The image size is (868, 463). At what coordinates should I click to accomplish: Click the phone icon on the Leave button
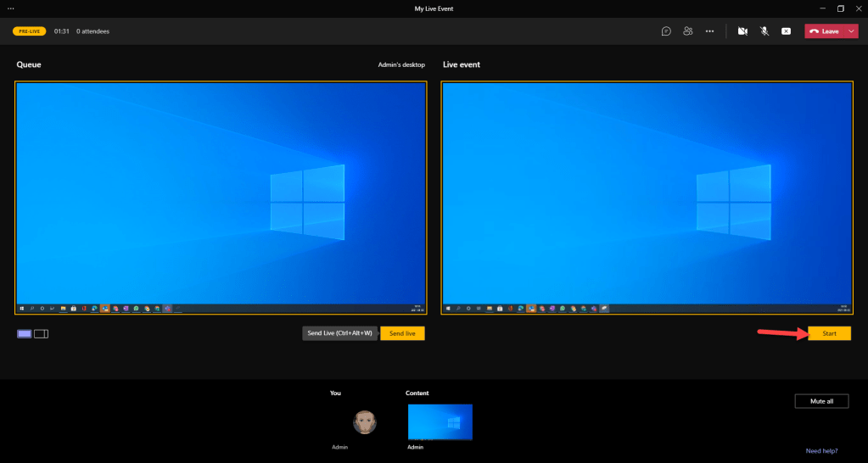815,31
